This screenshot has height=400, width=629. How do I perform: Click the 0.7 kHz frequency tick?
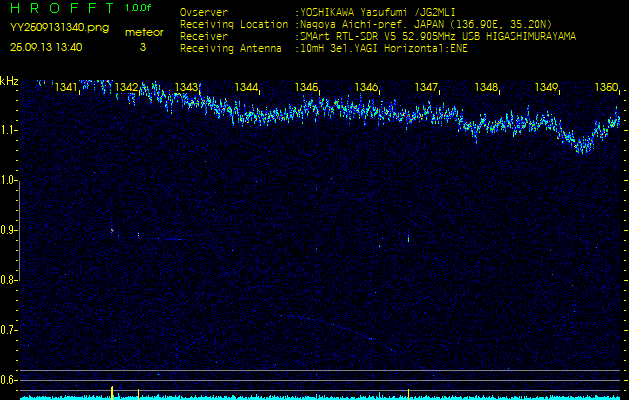point(9,329)
